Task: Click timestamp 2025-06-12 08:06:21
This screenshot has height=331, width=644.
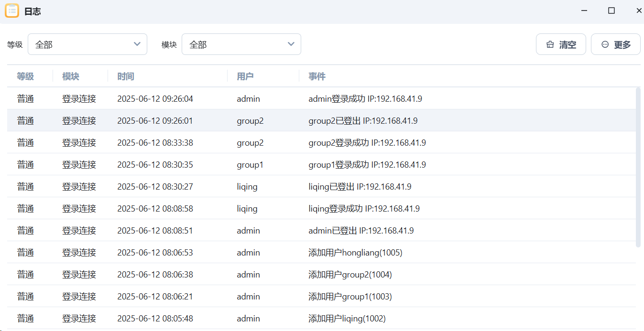Action: pyautogui.click(x=155, y=297)
